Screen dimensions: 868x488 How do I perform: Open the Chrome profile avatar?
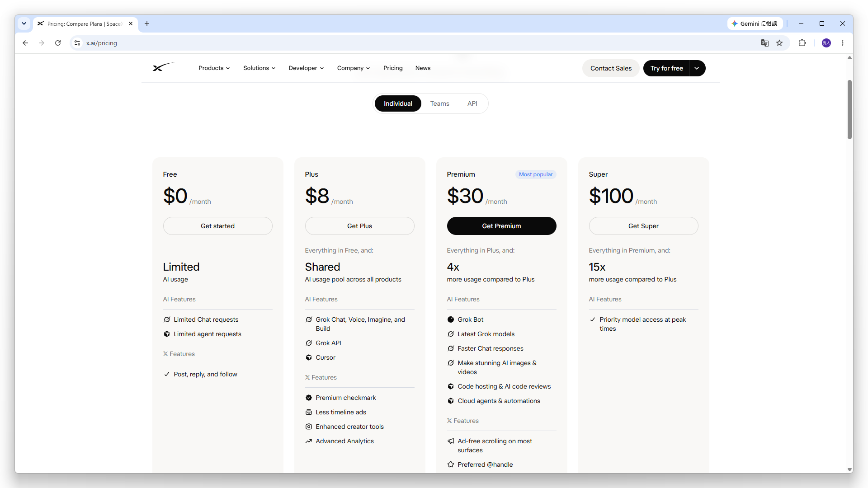click(x=826, y=43)
